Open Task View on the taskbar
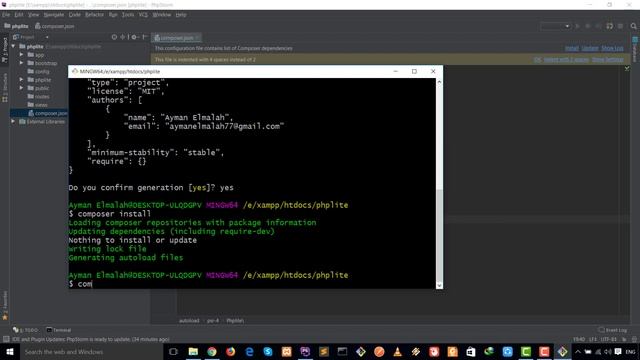Viewport: 640px width, 360px height. coord(173,351)
